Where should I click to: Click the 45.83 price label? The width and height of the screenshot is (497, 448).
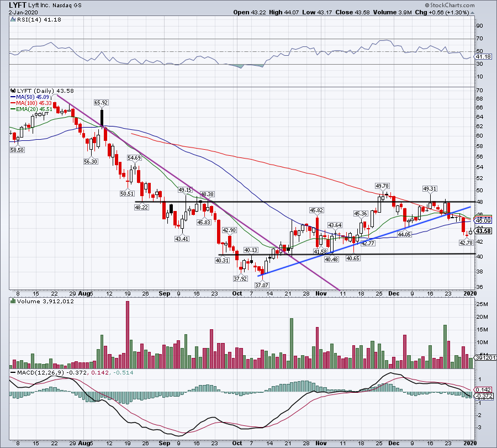(204, 223)
